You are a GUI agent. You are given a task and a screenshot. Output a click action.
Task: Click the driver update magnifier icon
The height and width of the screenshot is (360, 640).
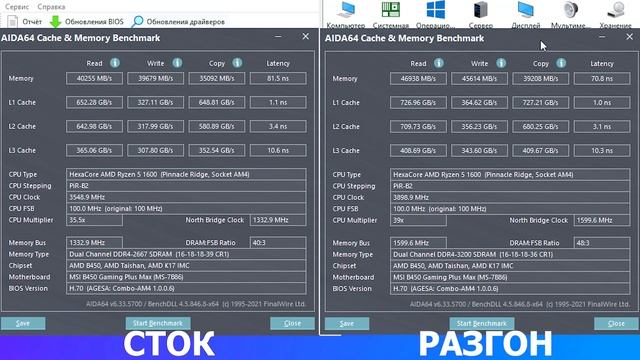pos(138,21)
